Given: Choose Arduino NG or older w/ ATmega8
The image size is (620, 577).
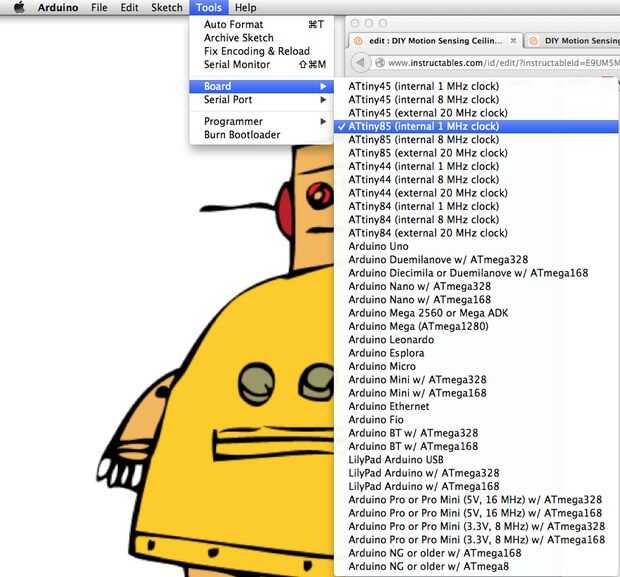Looking at the screenshot, I should point(476,567).
